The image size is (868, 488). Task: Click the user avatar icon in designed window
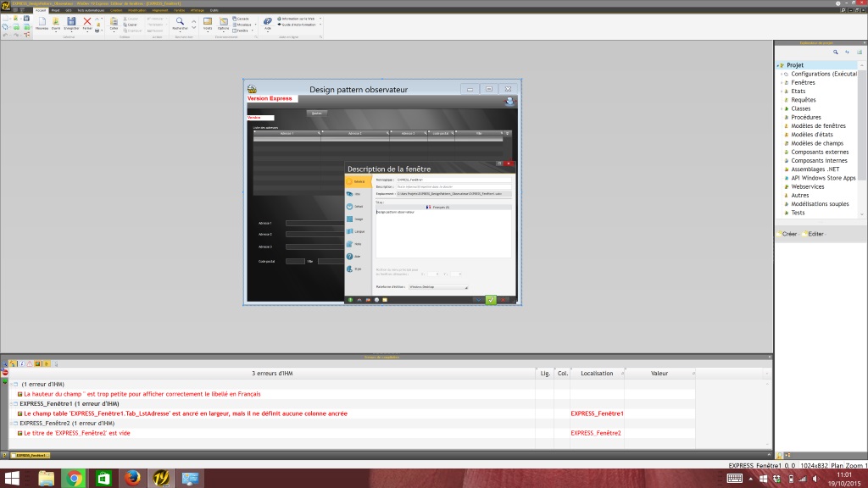tap(509, 102)
